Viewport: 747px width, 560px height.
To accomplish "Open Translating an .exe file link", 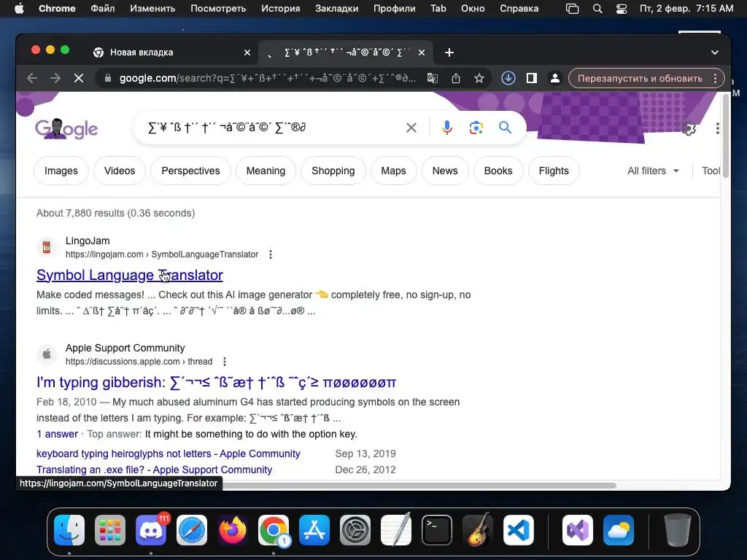I will tap(155, 470).
